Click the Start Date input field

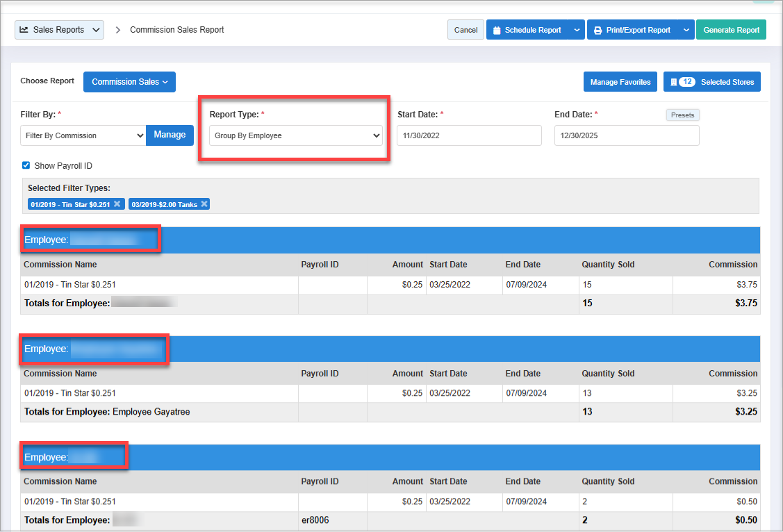pos(469,135)
